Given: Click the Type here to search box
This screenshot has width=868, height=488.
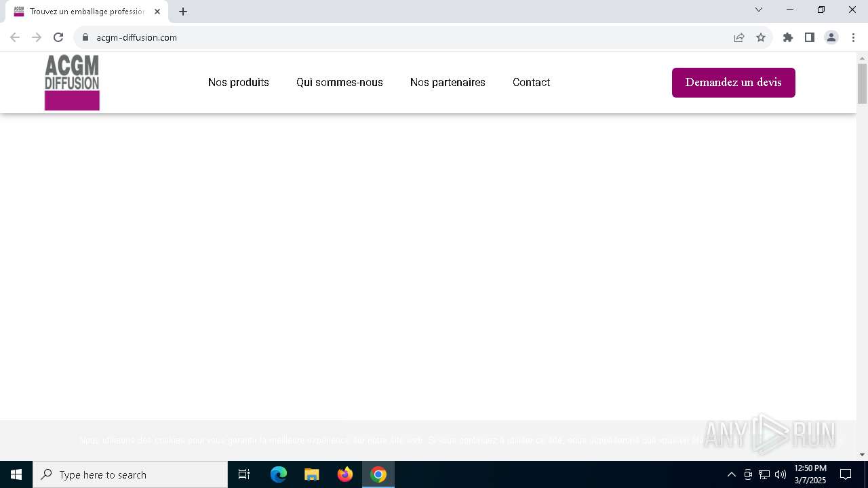Looking at the screenshot, I should coord(130,474).
